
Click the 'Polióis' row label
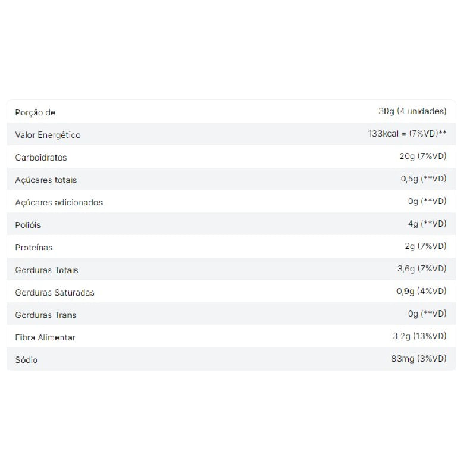click(x=28, y=225)
